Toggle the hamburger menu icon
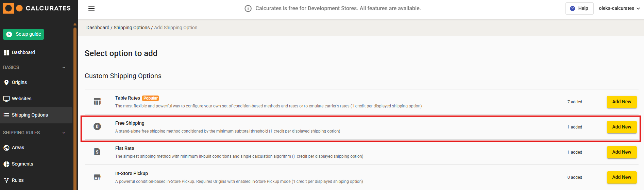Viewport: 644px width, 190px height. coord(91,8)
